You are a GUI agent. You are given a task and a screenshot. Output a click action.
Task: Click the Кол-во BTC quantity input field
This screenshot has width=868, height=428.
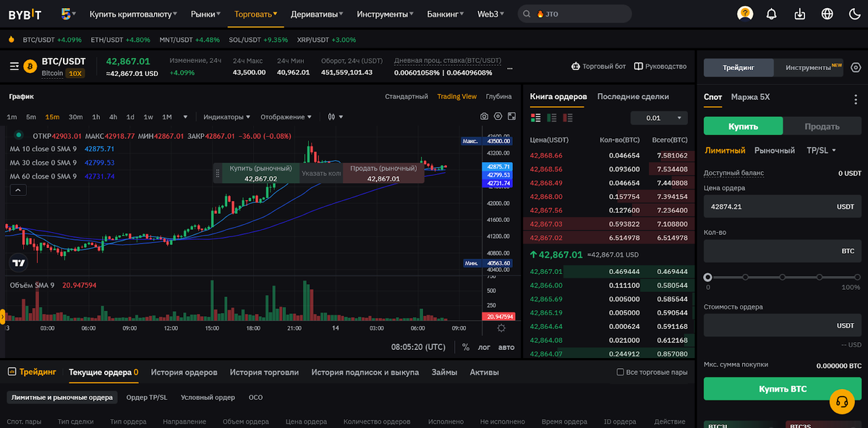coord(783,251)
